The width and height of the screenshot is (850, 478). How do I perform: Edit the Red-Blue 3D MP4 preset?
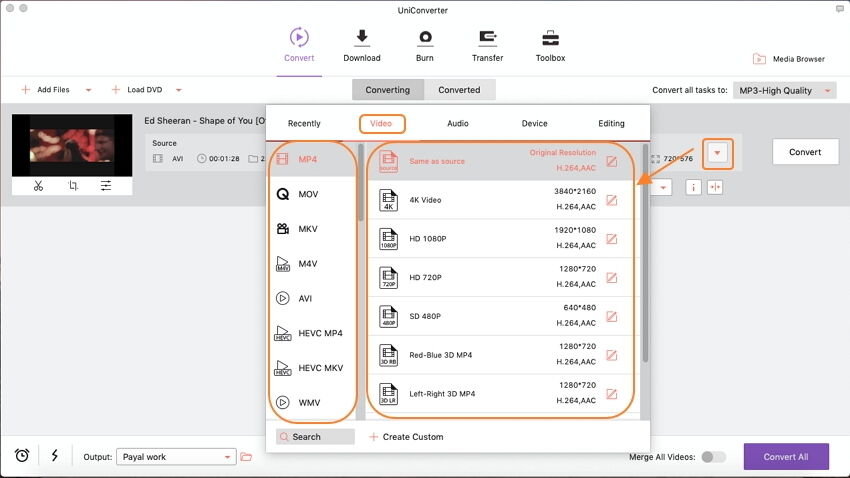pyautogui.click(x=611, y=355)
